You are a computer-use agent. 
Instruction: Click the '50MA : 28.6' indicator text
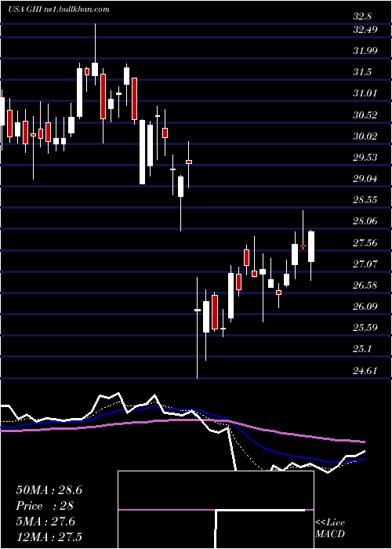coord(49,490)
